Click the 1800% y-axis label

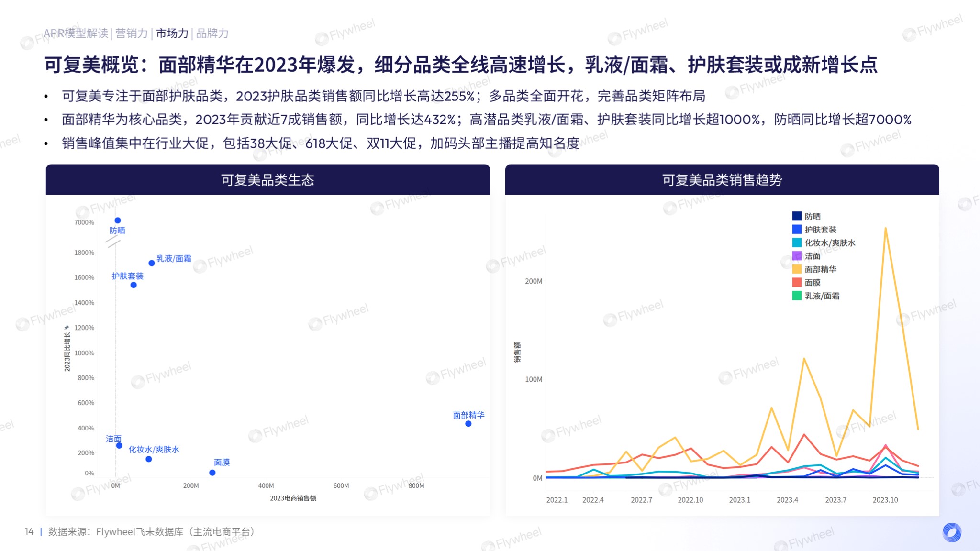coord(84,253)
